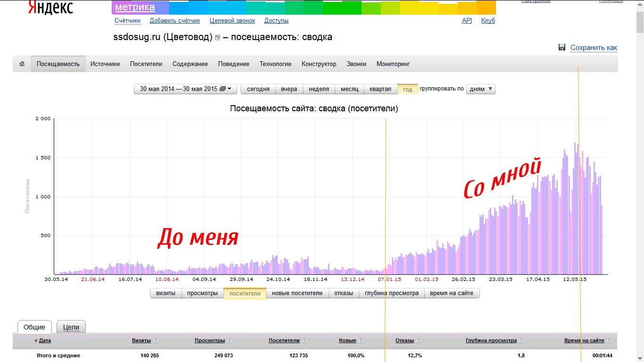Show the help tooltip for the Посетители column
This screenshot has height=362, width=644.
(x=304, y=341)
